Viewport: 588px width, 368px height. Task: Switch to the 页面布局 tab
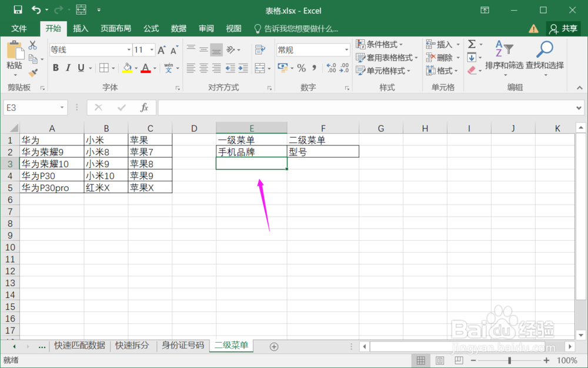pyautogui.click(x=116, y=28)
